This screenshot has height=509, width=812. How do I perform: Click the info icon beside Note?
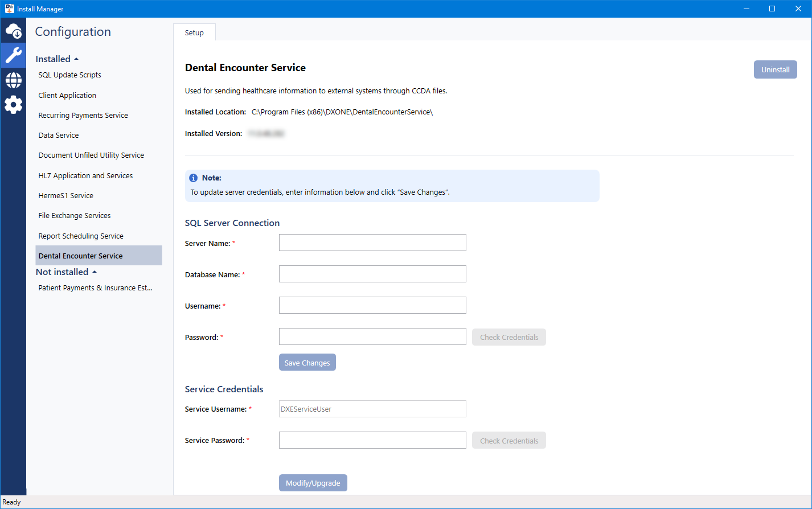[194, 178]
